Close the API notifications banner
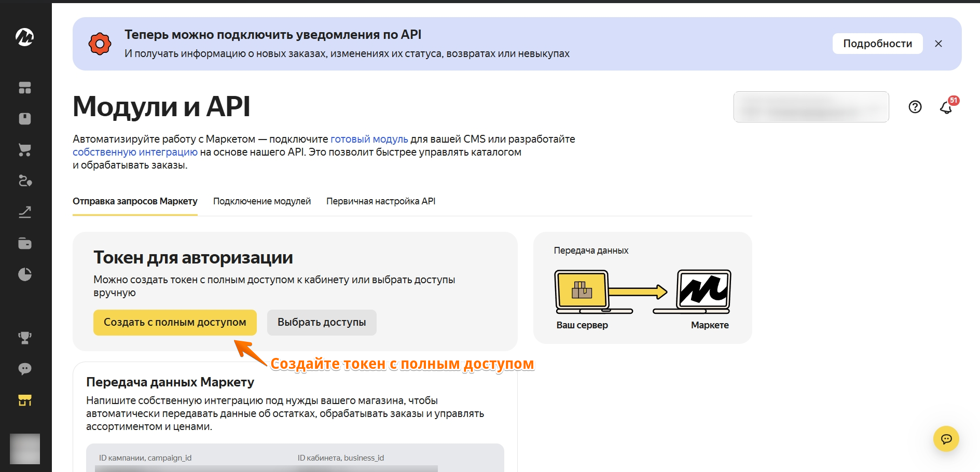The height and width of the screenshot is (472, 980). pos(938,44)
